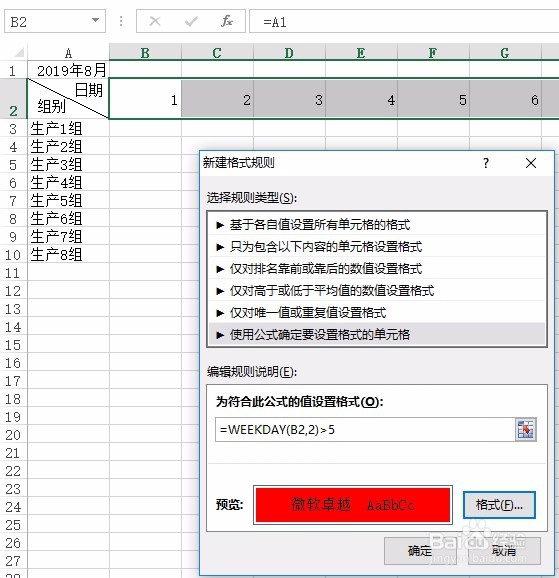Click cell F2 containing 5
The image size is (559, 578).
(433, 98)
